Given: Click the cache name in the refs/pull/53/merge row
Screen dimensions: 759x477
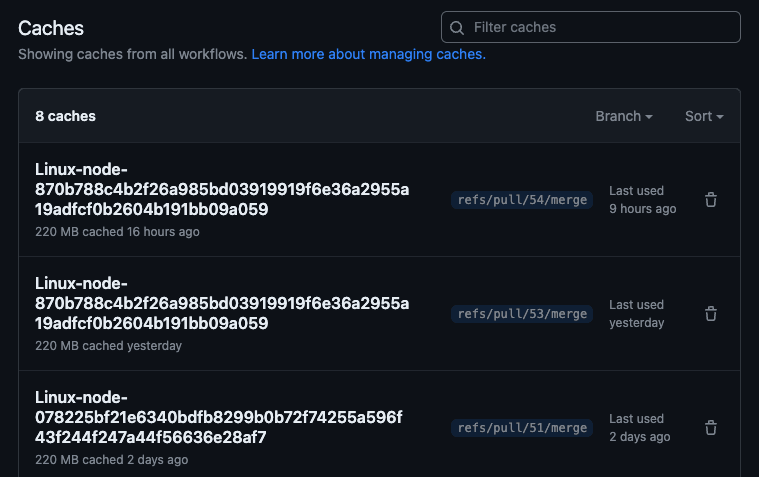Looking at the screenshot, I should (221, 303).
